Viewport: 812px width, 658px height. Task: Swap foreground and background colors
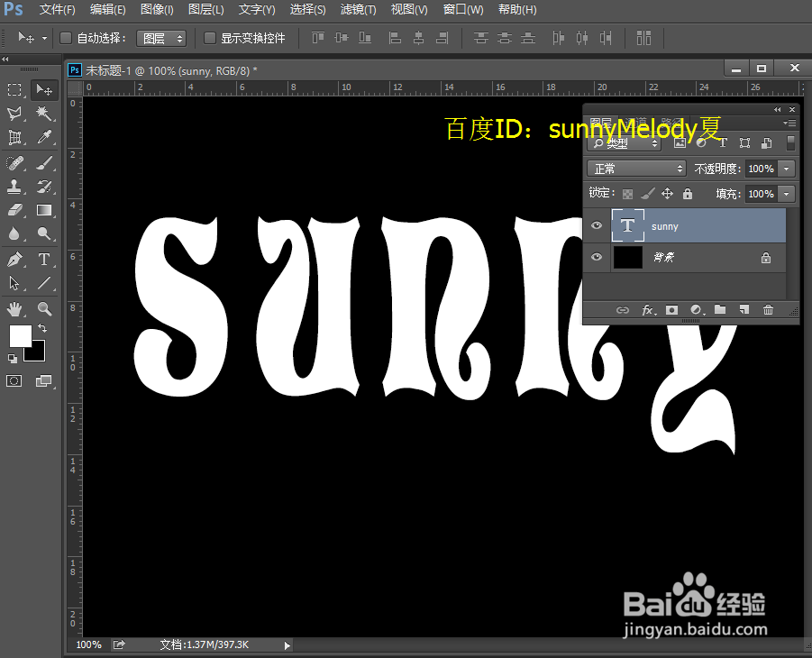click(x=42, y=328)
